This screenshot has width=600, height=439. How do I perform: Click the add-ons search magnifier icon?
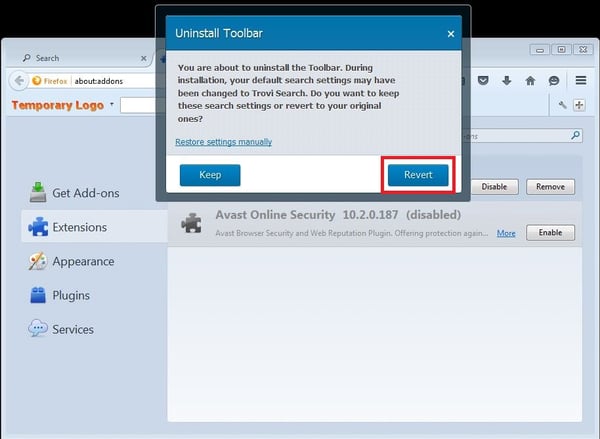(x=575, y=135)
